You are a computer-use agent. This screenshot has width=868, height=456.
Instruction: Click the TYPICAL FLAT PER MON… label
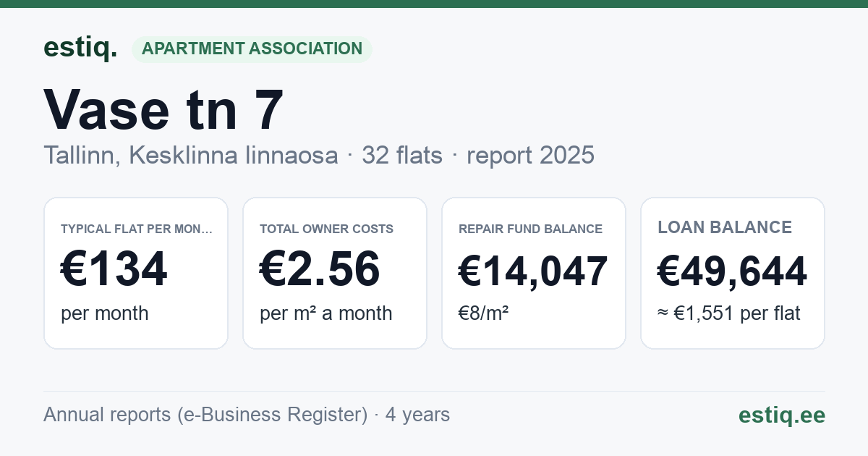137,229
